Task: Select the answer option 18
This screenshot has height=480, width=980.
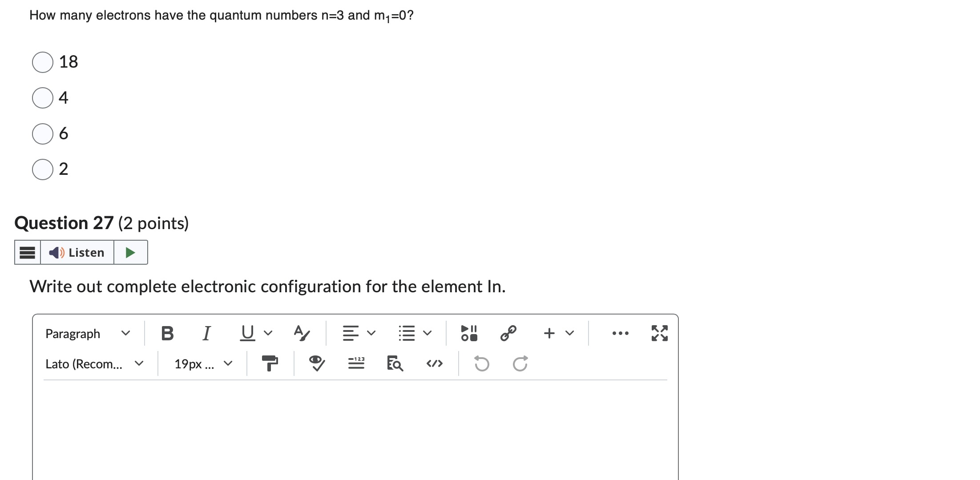Action: (x=42, y=62)
